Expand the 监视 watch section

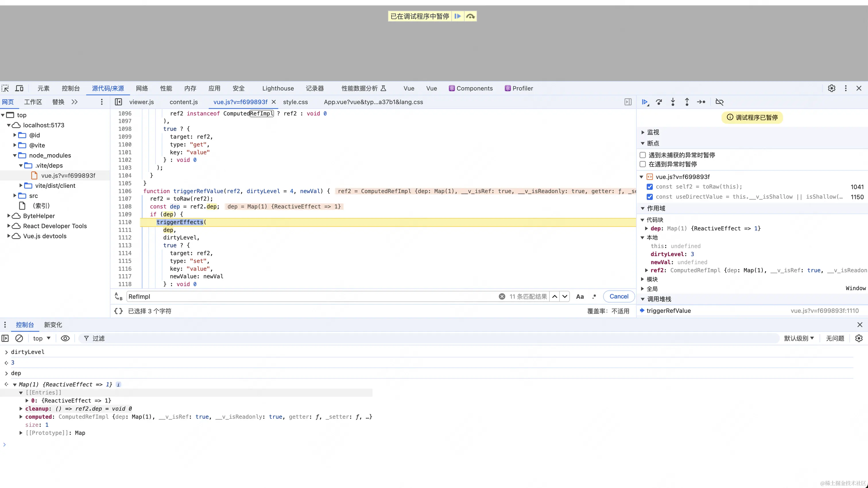(x=653, y=132)
